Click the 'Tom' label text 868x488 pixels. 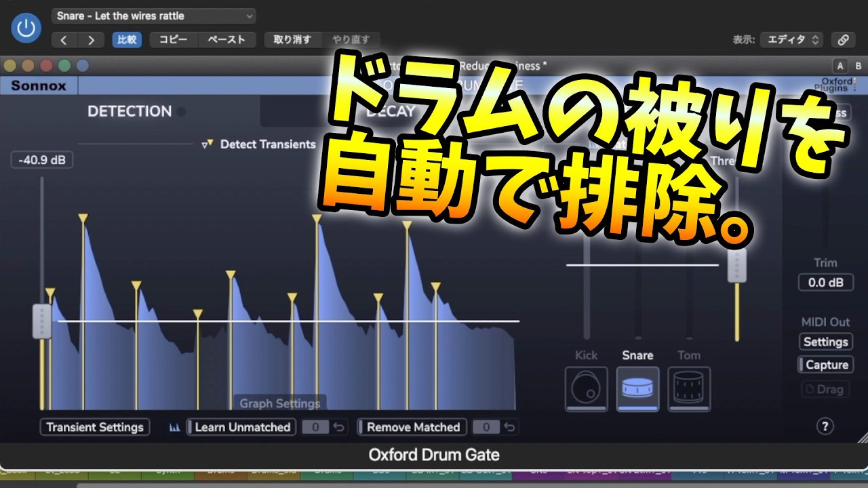click(689, 355)
